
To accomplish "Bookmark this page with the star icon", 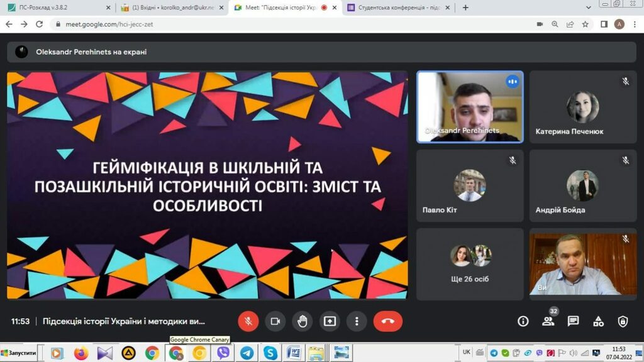I will (x=585, y=25).
